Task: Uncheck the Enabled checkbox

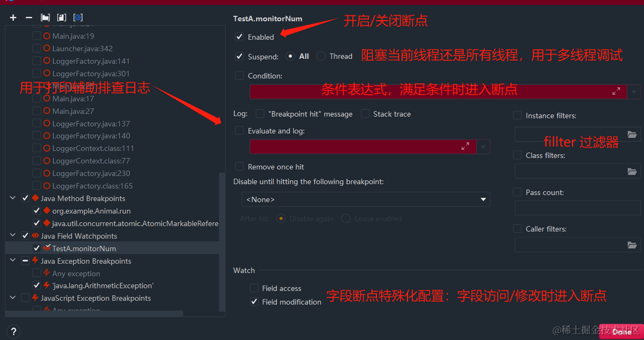Action: [239, 37]
